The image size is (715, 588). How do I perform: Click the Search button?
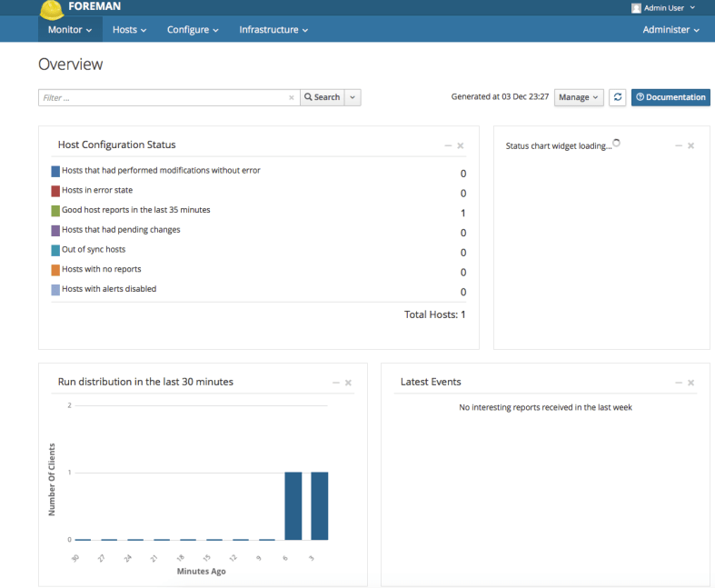(x=322, y=97)
